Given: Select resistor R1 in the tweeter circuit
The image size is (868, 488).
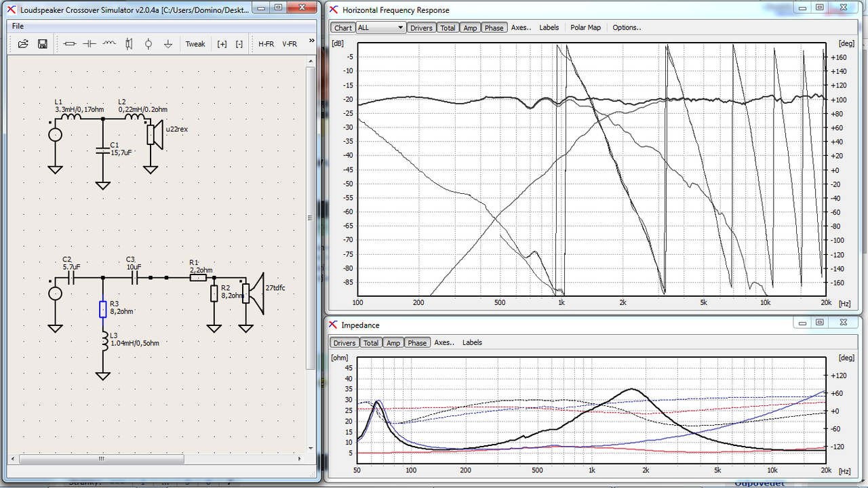Looking at the screenshot, I should click(198, 277).
